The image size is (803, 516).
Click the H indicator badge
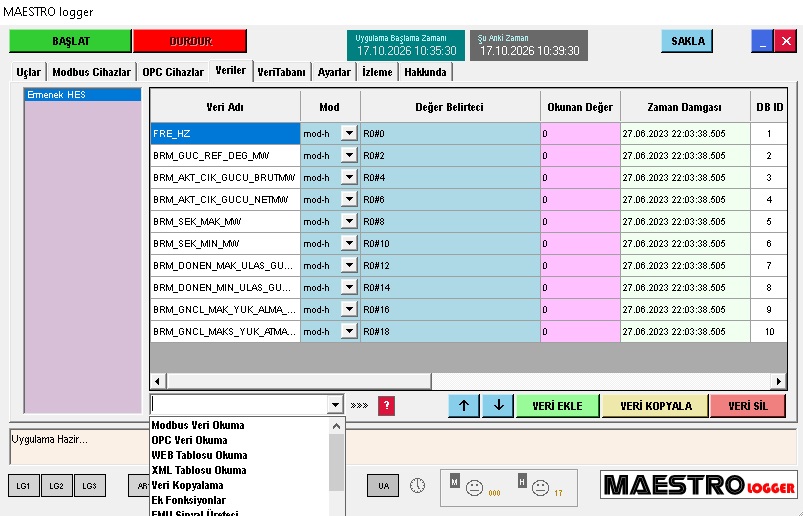[x=522, y=481]
